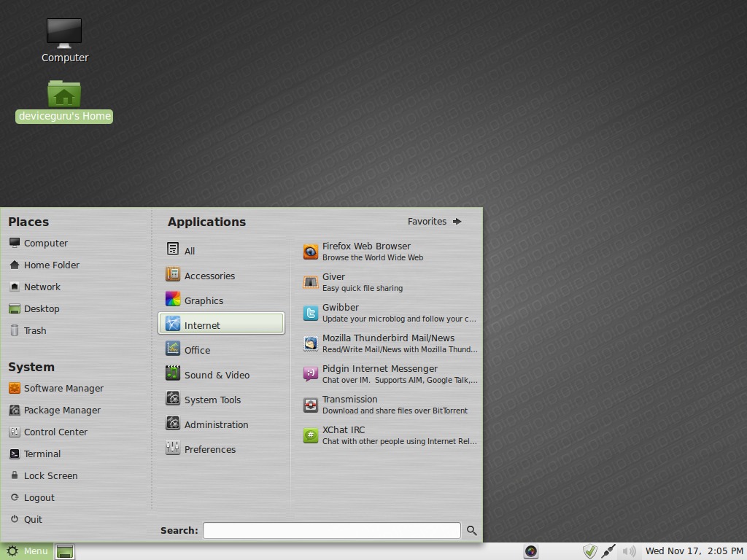Viewport: 747px width, 560px height.
Task: Switch to Favorites view
Action: [x=435, y=222]
